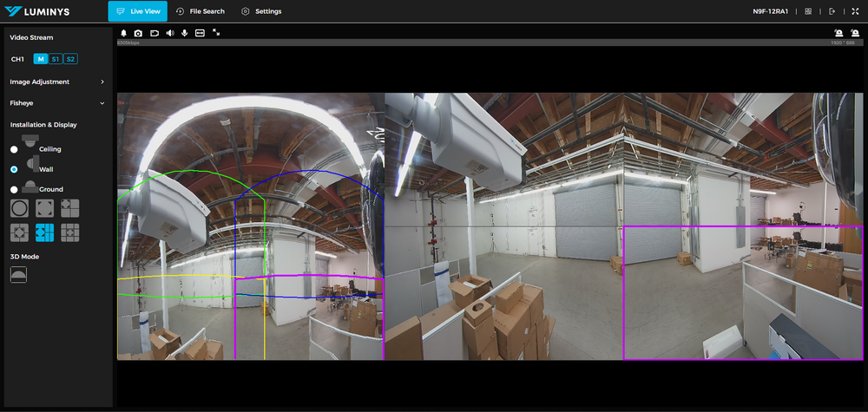Image resolution: width=868 pixels, height=412 pixels.
Task: Switch to the S2 sub stream
Action: click(70, 59)
